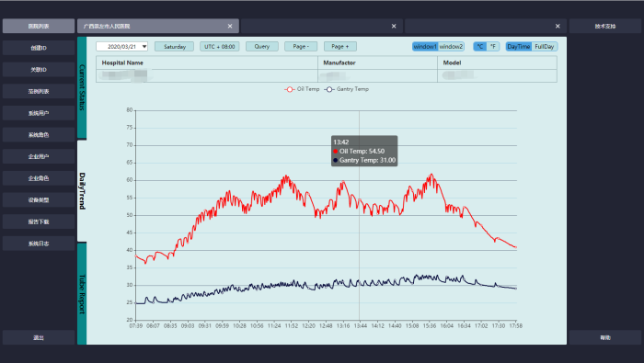Click the 07:39 x-axis time label
Viewport: 644px width, 363px height.
136,325
